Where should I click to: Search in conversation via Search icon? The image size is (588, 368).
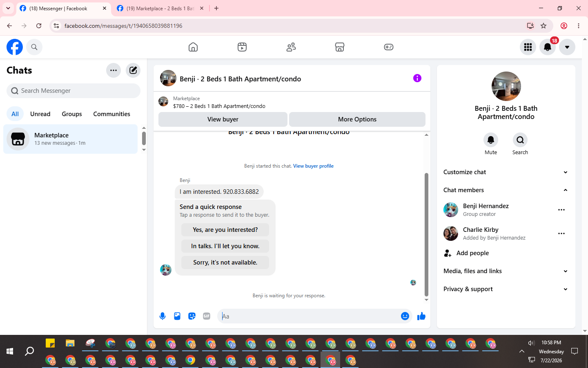pyautogui.click(x=520, y=140)
